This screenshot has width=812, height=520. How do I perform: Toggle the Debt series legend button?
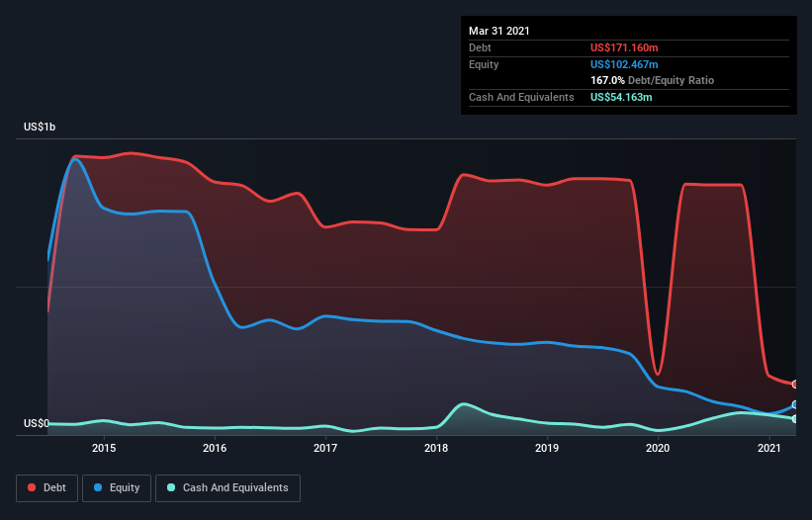coord(46,488)
